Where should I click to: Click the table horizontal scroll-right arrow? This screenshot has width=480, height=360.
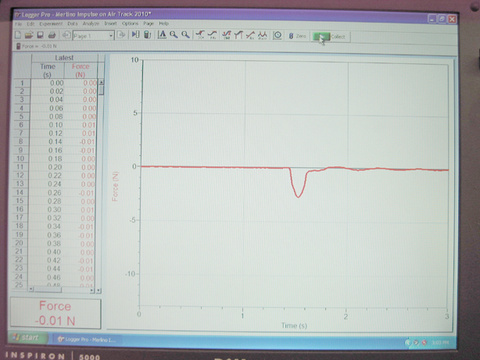click(x=92, y=291)
